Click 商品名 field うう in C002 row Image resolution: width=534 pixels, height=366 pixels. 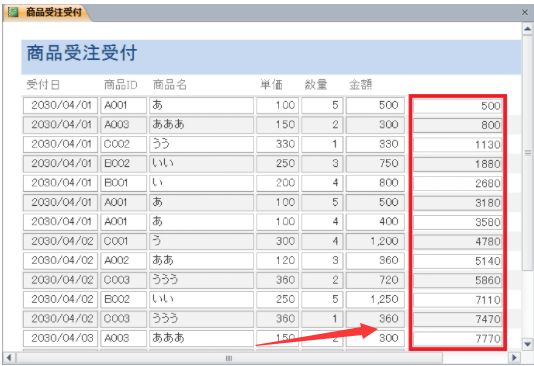(201, 144)
